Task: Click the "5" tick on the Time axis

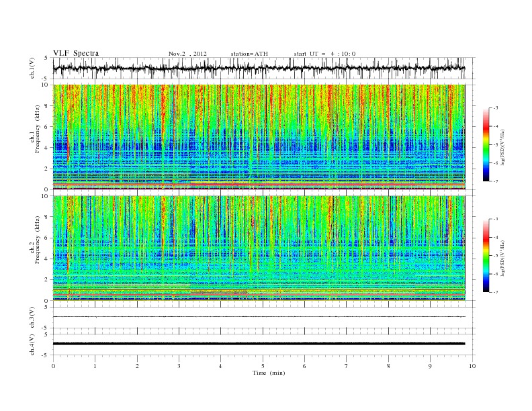Action: [263, 366]
